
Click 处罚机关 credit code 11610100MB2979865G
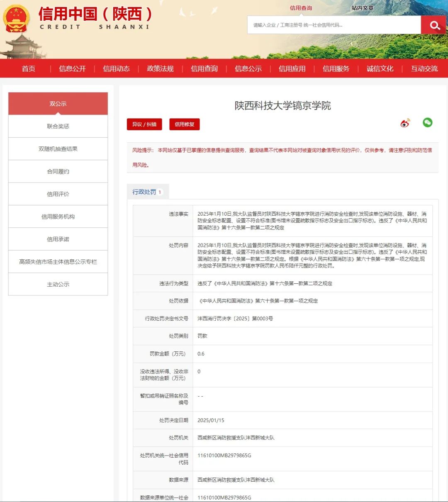[224, 456]
